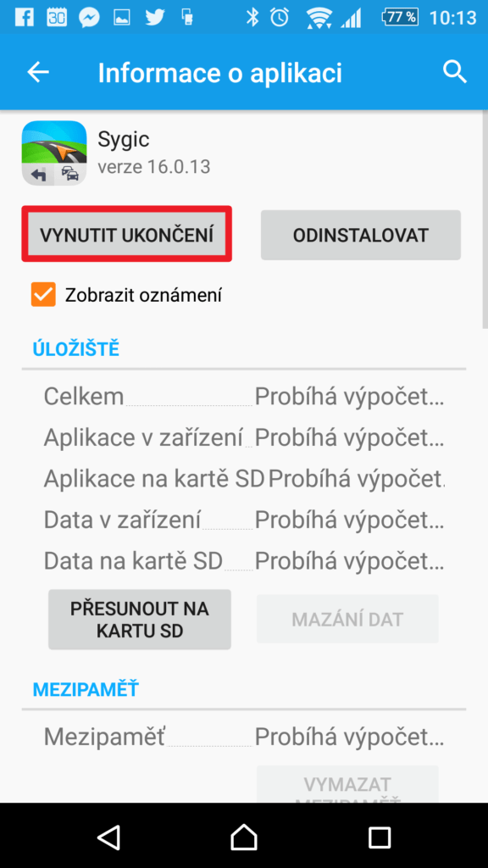Click the scrollbar on right edge
The width and height of the screenshot is (488, 868).
coord(485,220)
